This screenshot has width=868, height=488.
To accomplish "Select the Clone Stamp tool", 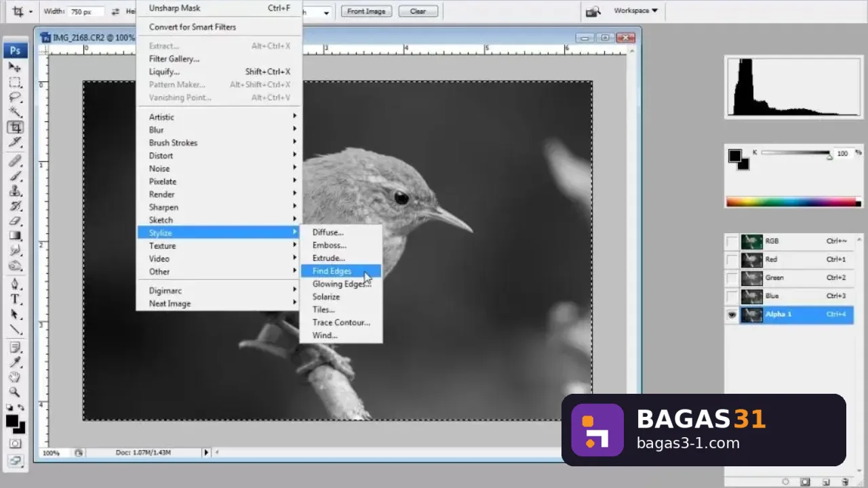I will coord(15,190).
